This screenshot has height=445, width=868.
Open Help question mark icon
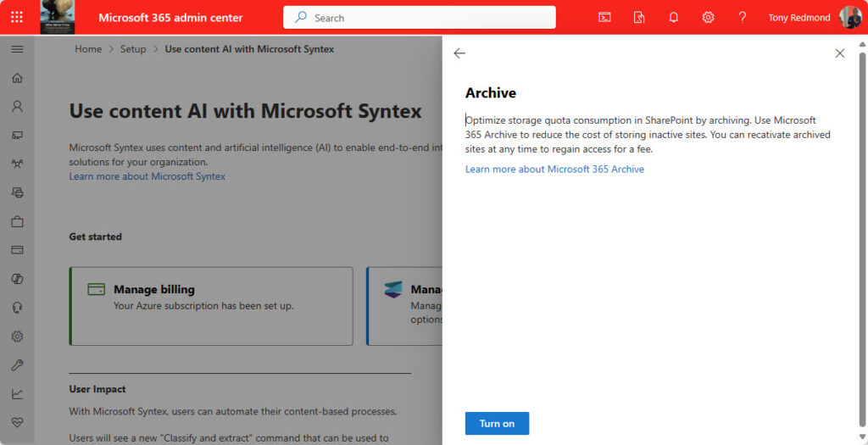743,17
